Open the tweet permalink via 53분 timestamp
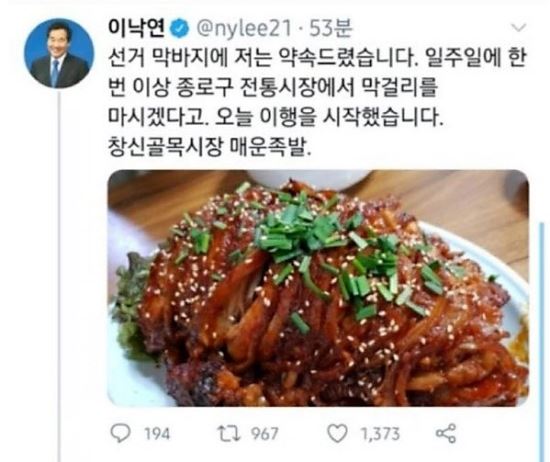Image resolution: width=550 pixels, height=462 pixels. point(330,28)
